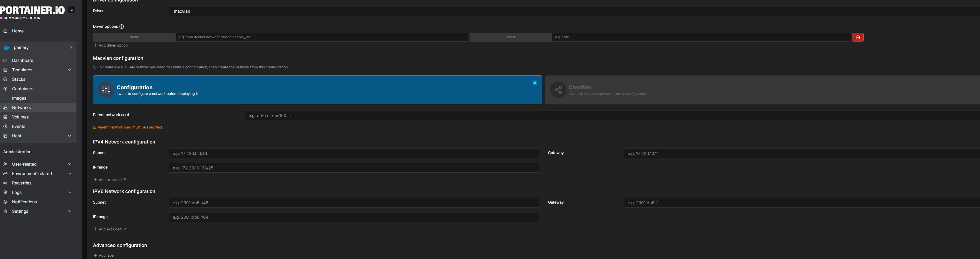Viewport: 980px width, 259px height.
Task: Collapse the sidebar with double-chevron icon
Action: tap(72, 10)
